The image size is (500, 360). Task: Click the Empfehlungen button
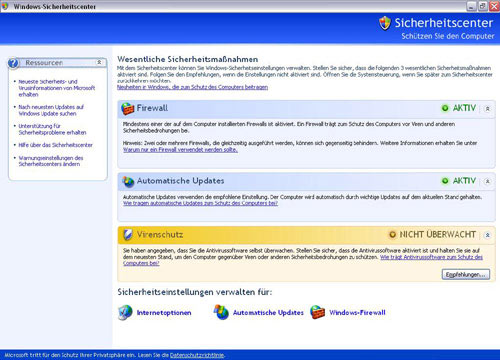tap(466, 274)
